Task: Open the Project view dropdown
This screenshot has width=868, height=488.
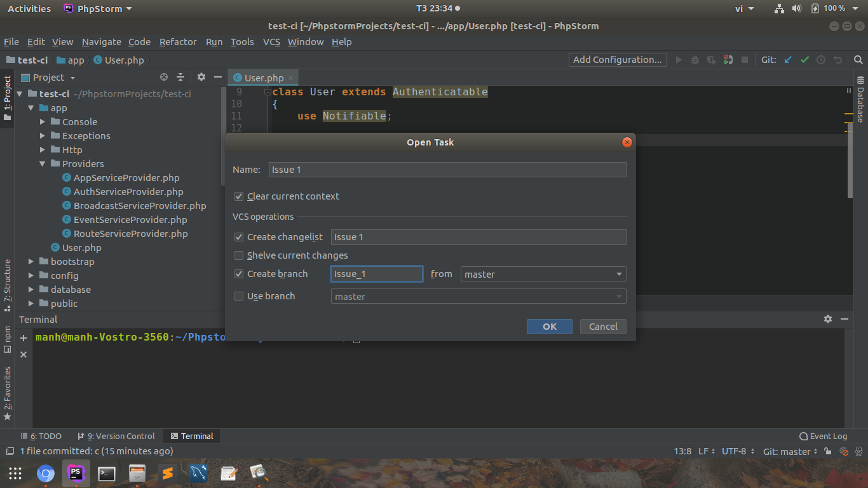Action: pos(49,78)
